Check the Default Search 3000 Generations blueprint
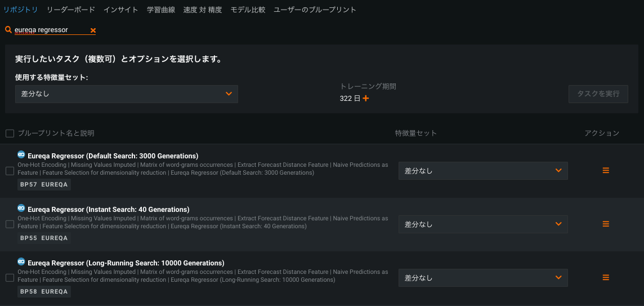This screenshot has width=644, height=306. (x=10, y=171)
